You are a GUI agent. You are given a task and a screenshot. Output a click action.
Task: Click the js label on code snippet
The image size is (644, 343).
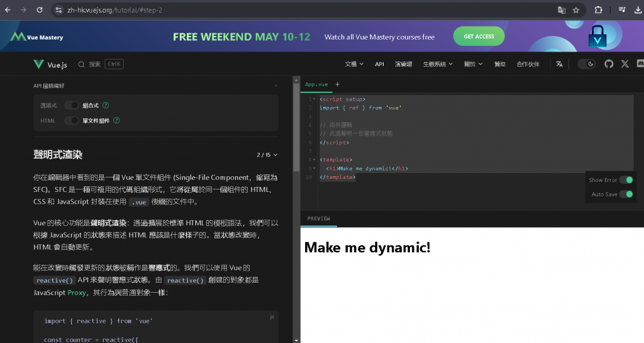272,317
